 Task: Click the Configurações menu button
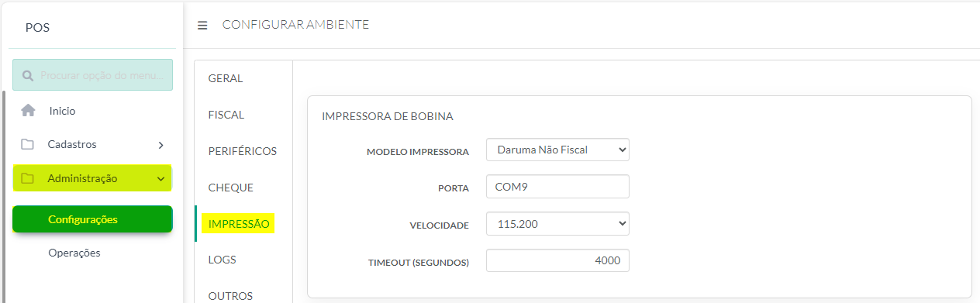pyautogui.click(x=92, y=219)
